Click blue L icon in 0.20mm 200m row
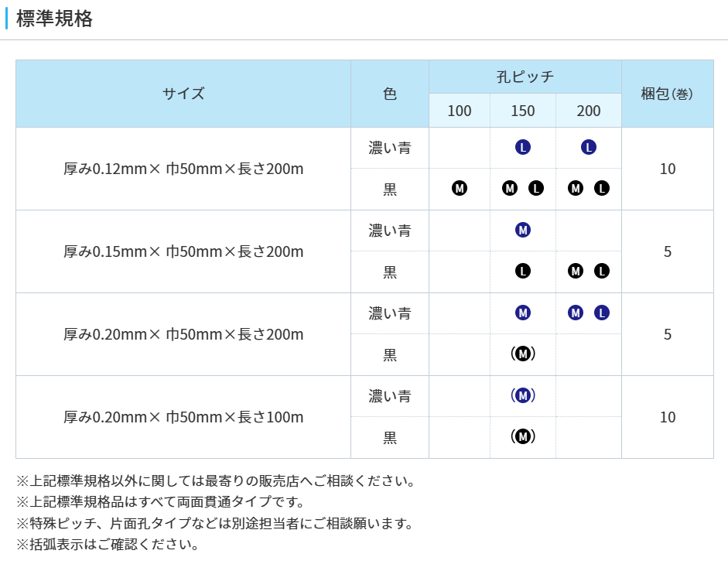This screenshot has width=728, height=564. coord(602,313)
